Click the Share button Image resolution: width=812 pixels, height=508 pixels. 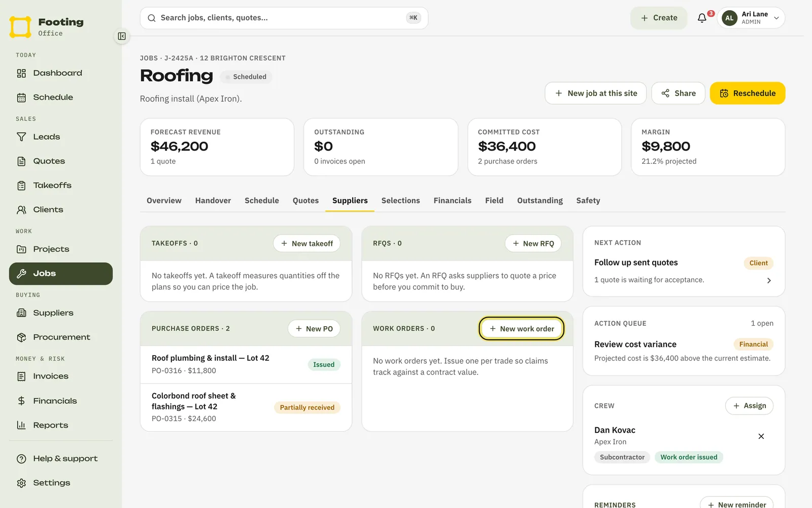point(679,93)
